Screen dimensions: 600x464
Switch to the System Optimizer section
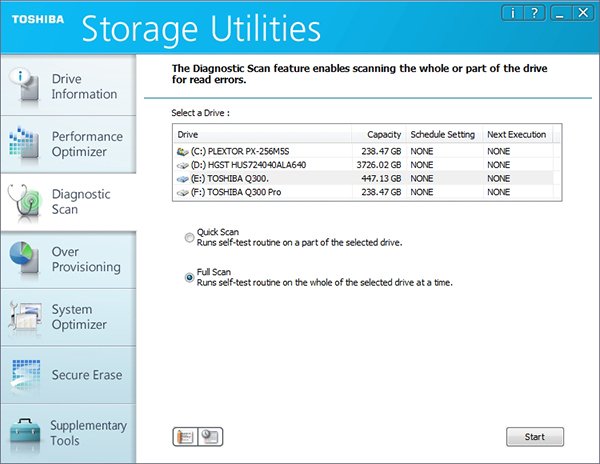pyautogui.click(x=68, y=317)
